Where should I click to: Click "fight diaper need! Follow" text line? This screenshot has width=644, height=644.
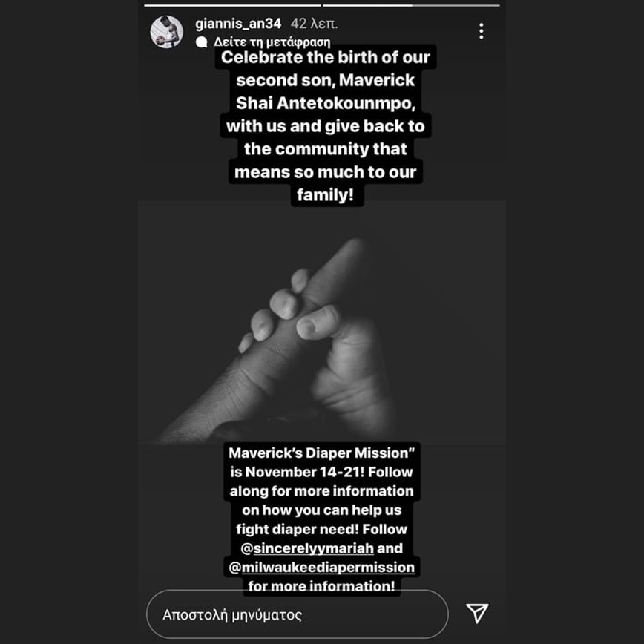(x=321, y=529)
